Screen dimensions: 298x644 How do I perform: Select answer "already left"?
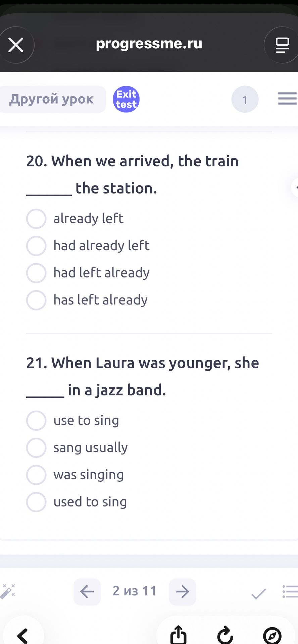click(x=75, y=219)
